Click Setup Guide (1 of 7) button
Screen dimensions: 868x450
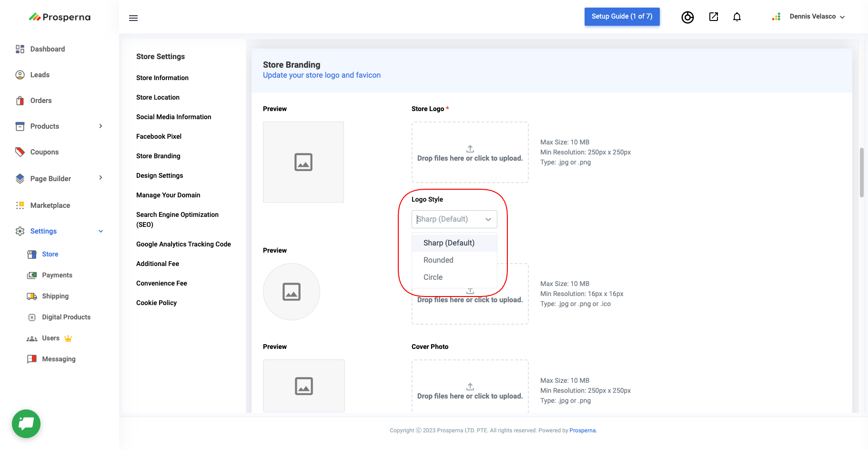click(622, 17)
